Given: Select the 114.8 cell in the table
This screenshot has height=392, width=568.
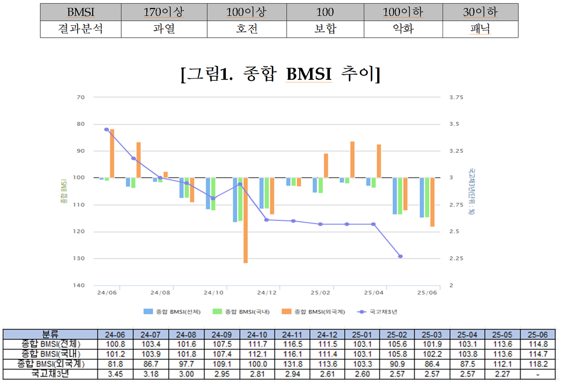Looking at the screenshot, I should point(539,344).
